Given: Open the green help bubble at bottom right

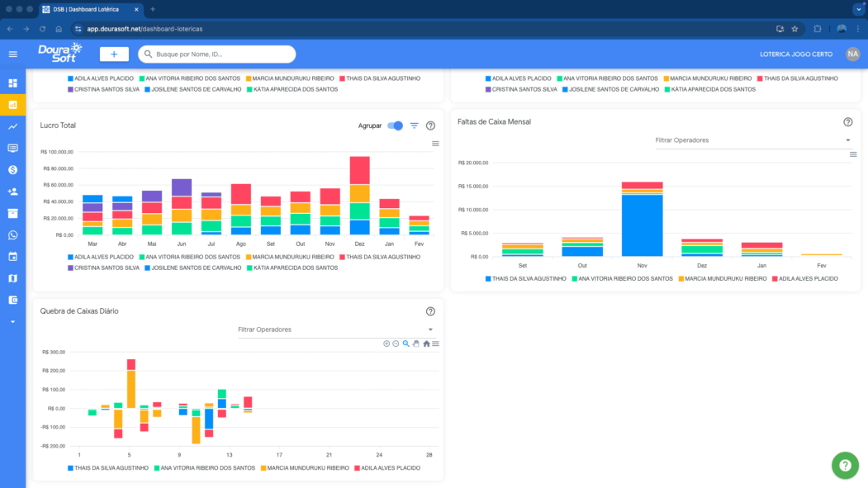Looking at the screenshot, I should point(845,465).
